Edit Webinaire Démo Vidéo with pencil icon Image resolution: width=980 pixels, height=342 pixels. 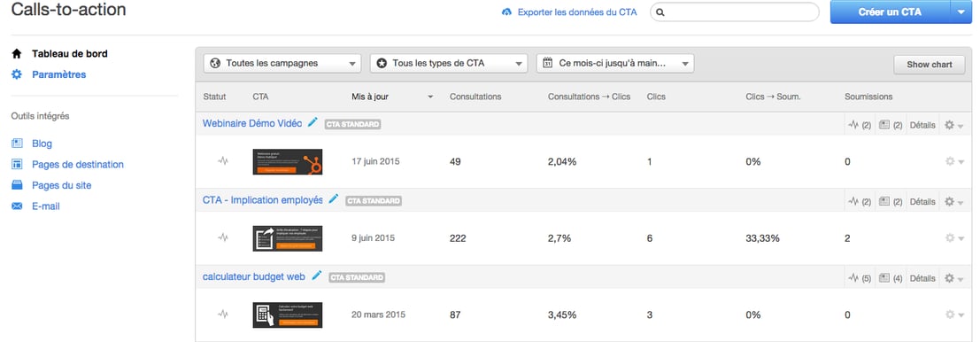click(313, 122)
